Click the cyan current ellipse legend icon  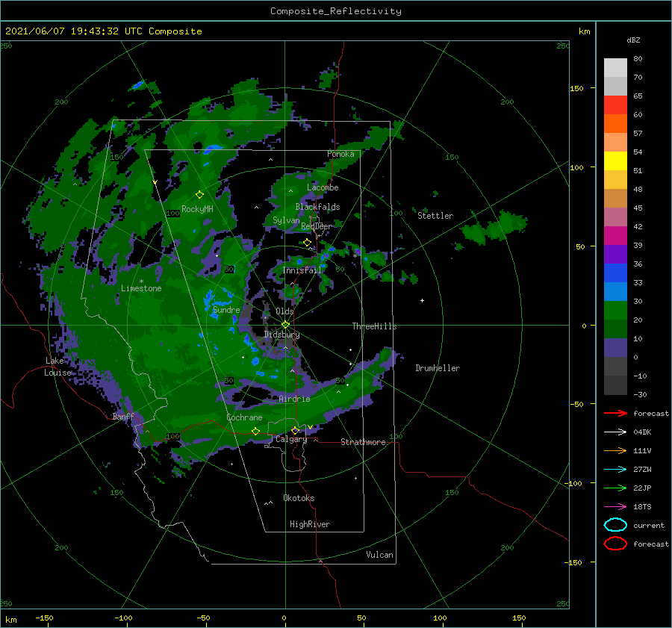pyautogui.click(x=615, y=525)
